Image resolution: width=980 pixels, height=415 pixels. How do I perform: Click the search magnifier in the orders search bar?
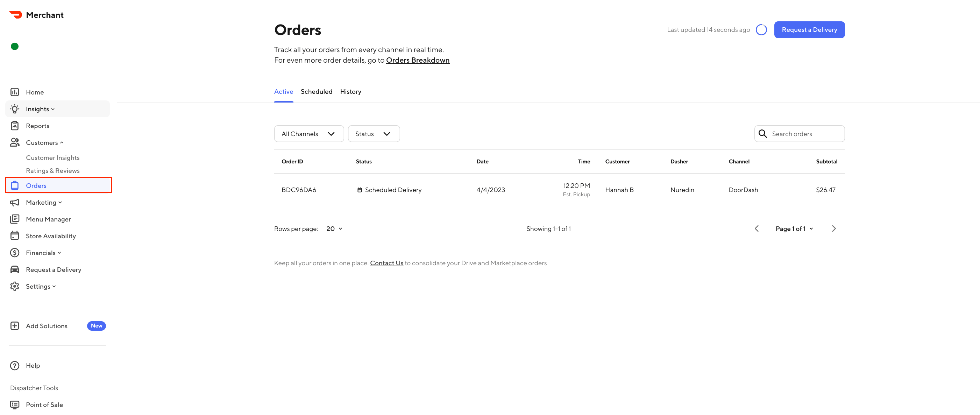click(763, 134)
